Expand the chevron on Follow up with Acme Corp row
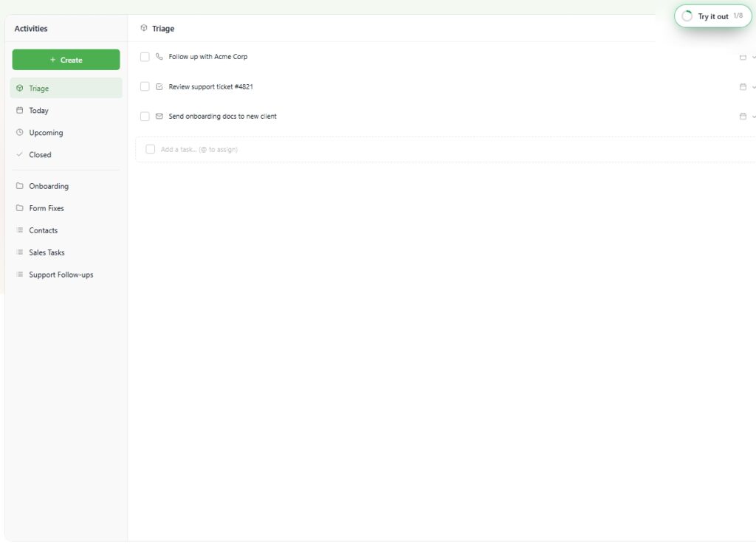 tap(754, 58)
